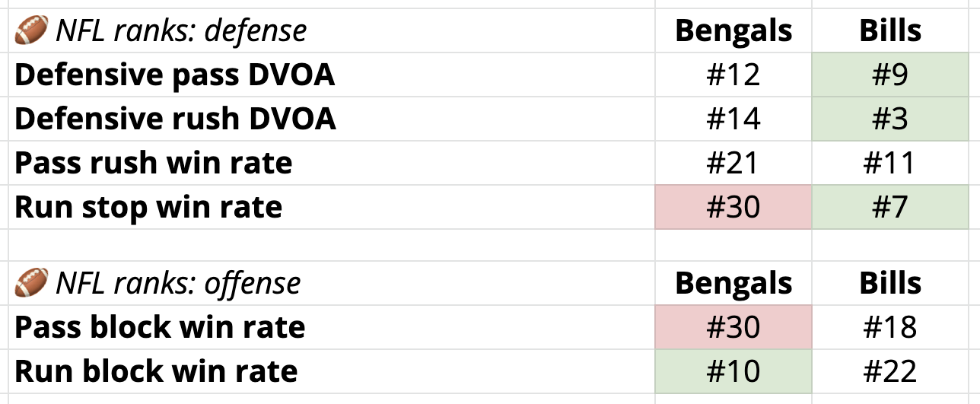
Task: Click the Bengals #21 cell
Action: click(x=733, y=163)
